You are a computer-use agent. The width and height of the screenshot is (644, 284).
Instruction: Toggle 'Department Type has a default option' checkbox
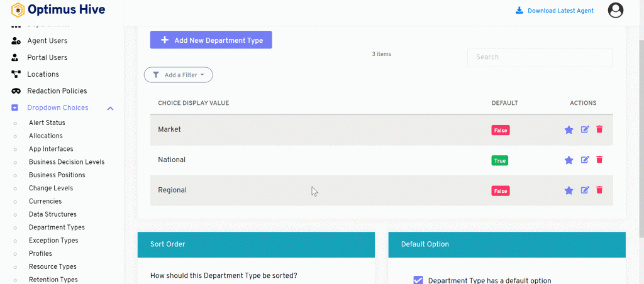coord(418,280)
